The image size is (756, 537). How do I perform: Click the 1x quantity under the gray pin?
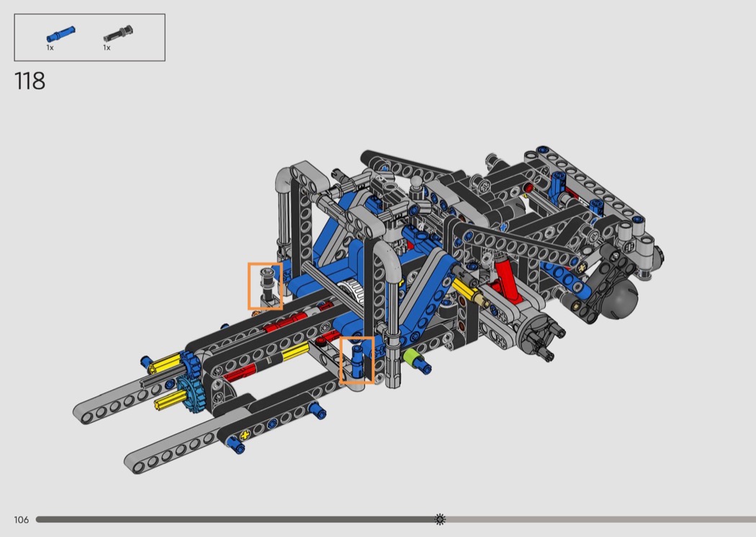(x=107, y=48)
